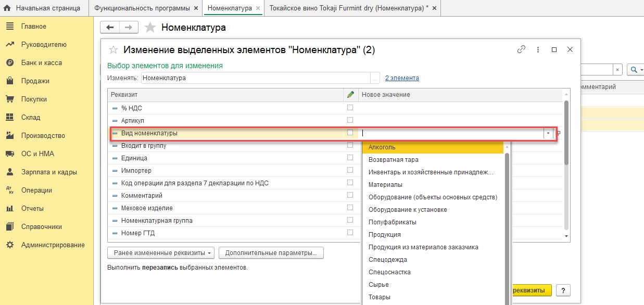Screen dimensions: 644x305
Task: Open Операции section
Action: (36, 190)
